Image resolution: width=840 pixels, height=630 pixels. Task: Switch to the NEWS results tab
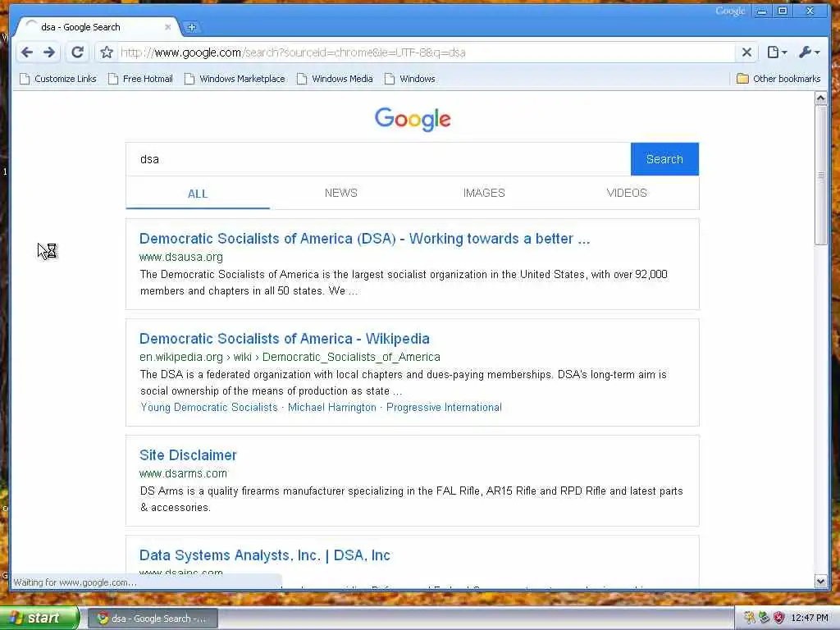[340, 193]
